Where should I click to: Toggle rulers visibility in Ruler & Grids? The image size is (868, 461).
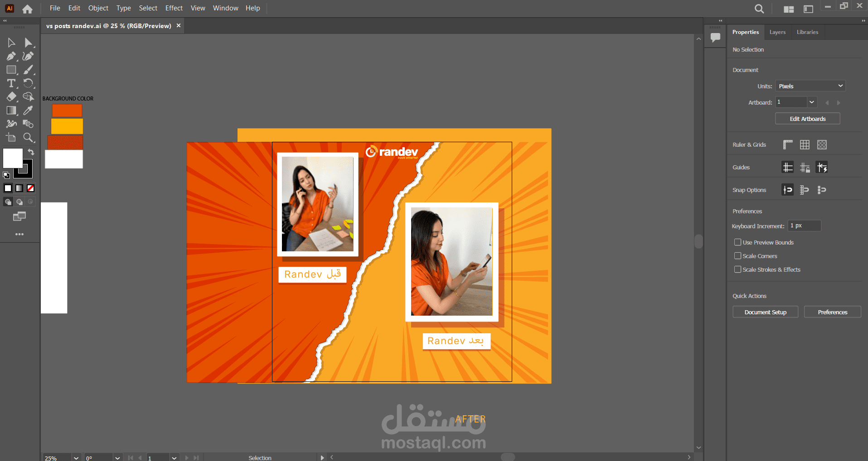click(x=788, y=145)
